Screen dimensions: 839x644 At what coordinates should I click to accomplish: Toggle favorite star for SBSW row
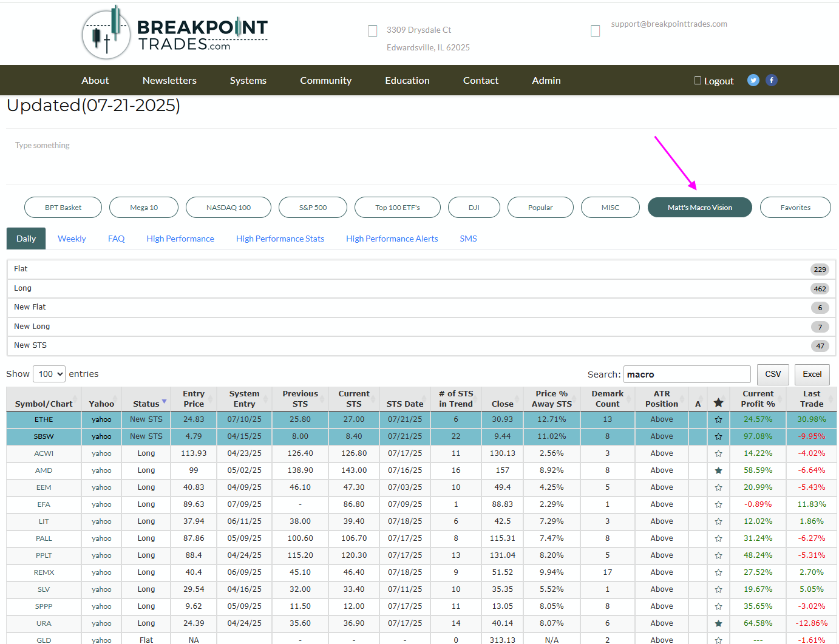tap(718, 436)
